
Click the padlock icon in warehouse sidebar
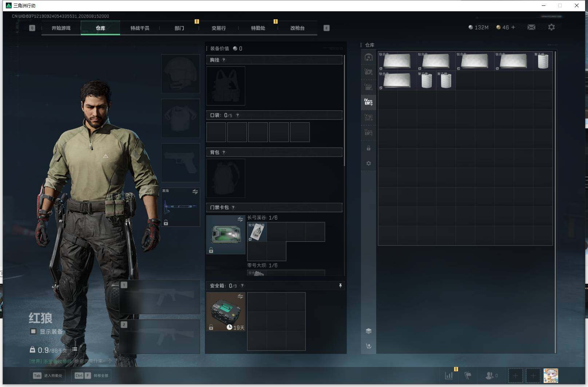[x=369, y=148]
